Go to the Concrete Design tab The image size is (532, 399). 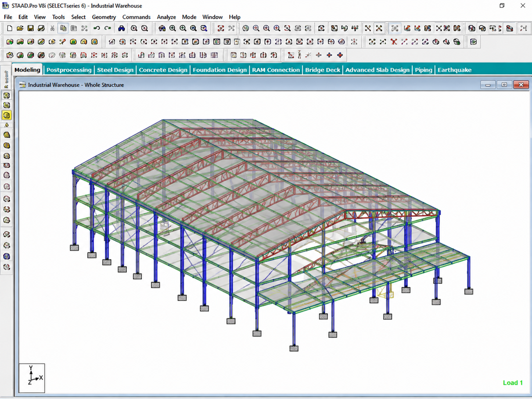[x=163, y=70]
